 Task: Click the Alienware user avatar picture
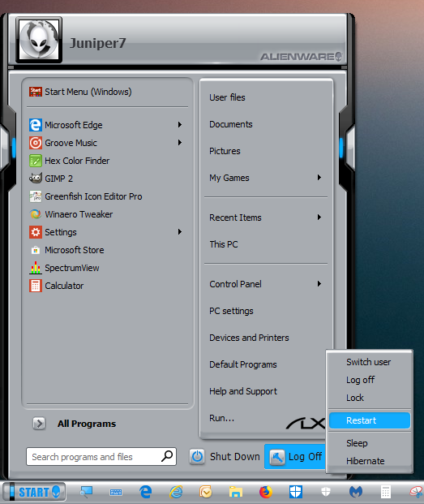(39, 40)
